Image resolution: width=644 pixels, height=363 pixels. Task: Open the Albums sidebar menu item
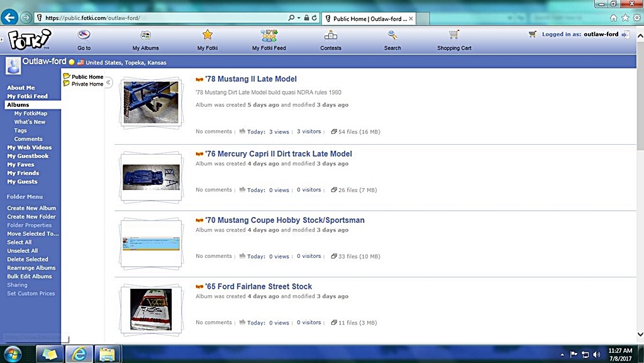pos(18,105)
